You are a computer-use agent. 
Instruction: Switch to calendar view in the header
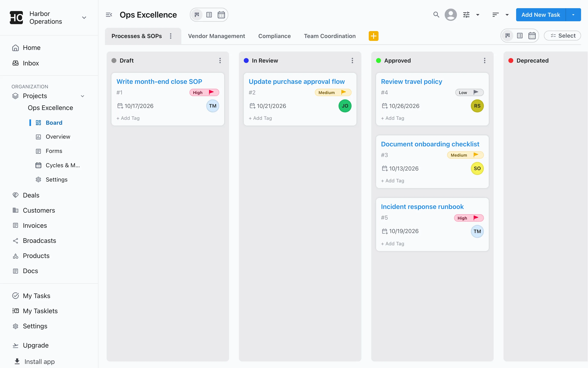(221, 15)
